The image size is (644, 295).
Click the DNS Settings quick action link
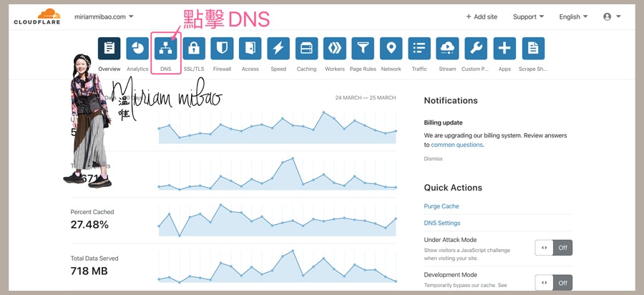pos(442,223)
